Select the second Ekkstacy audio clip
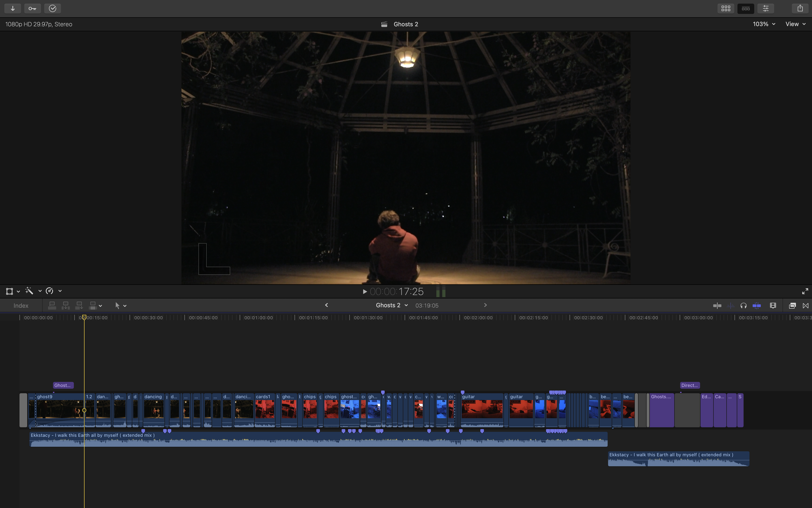The image size is (812, 508). 679,459
